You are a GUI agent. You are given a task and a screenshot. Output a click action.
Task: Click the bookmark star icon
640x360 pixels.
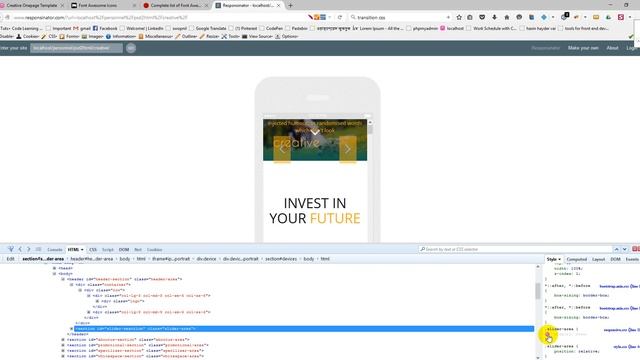(x=459, y=17)
